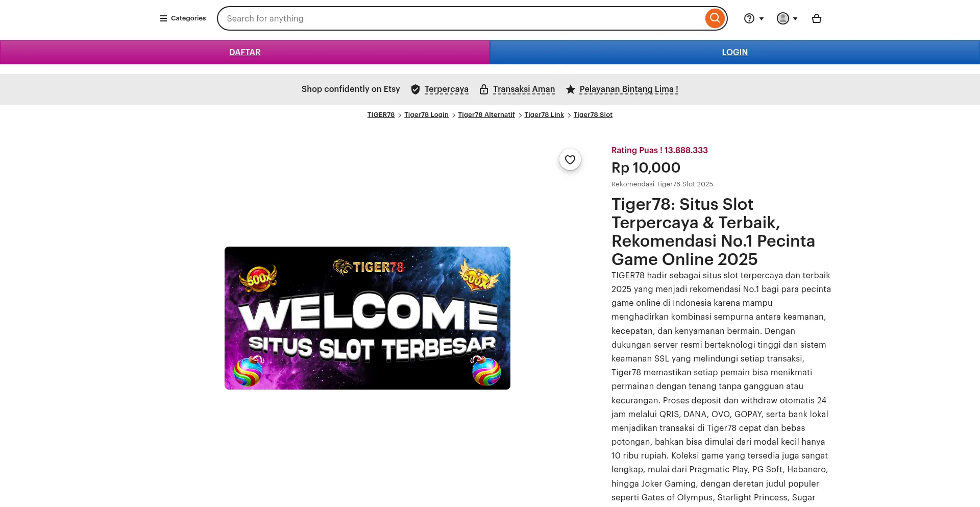
Task: Select the Tiger78 Slot breadcrumb
Action: 593,114
